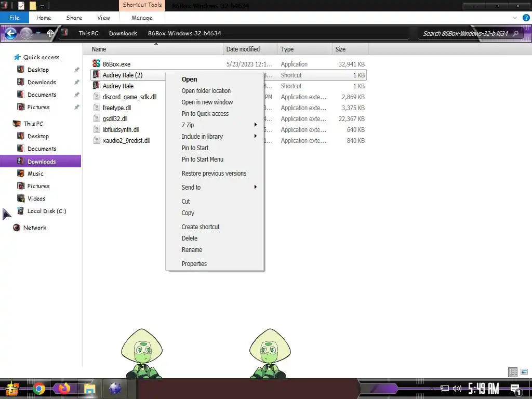Screen dimensions: 532x399
Task: Choose Rename from context menu
Action: click(x=192, y=250)
